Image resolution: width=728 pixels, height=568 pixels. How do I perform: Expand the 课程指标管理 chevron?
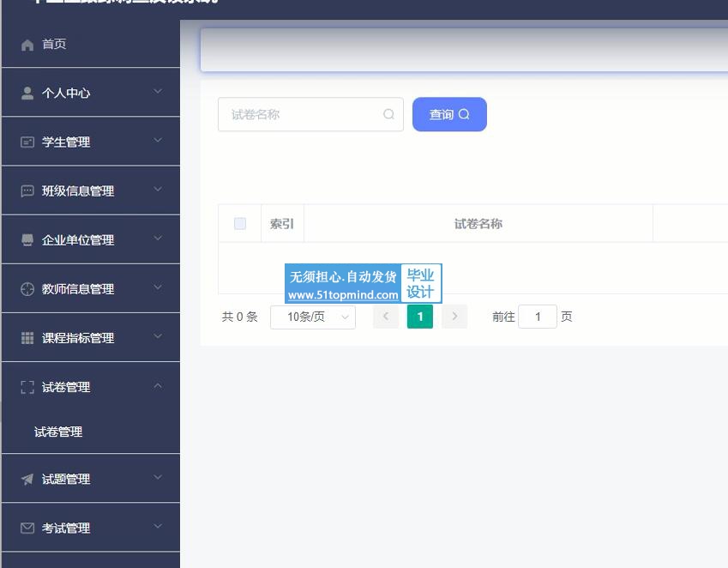coord(158,336)
